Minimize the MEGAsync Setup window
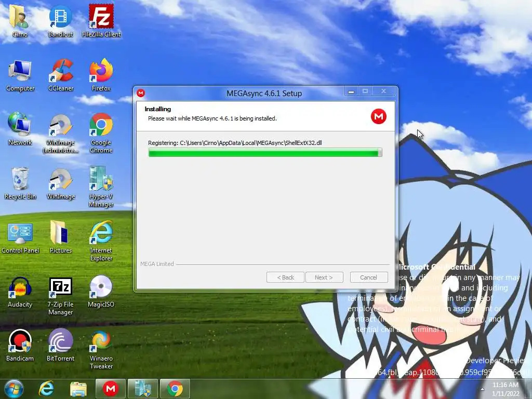This screenshot has height=399, width=532. click(351, 91)
